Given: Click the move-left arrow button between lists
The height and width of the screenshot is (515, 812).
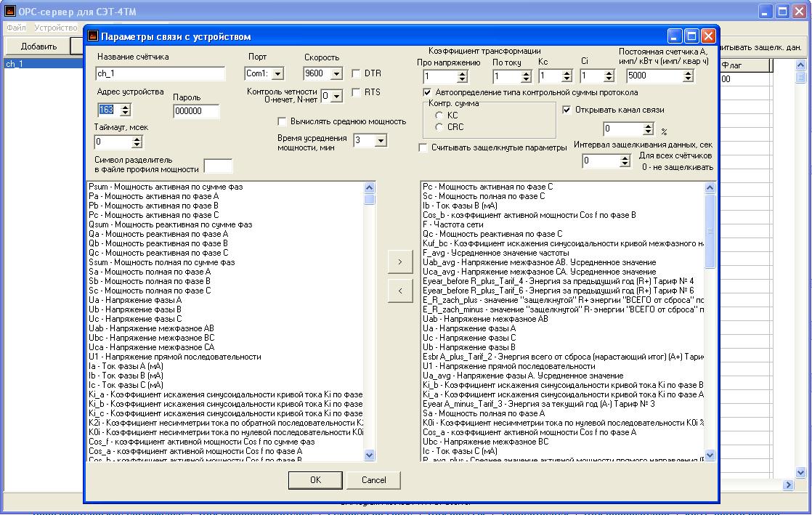Looking at the screenshot, I should (x=400, y=291).
